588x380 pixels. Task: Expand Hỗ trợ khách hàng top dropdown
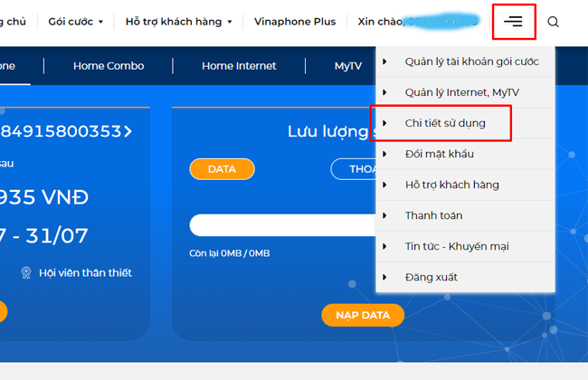click(178, 22)
